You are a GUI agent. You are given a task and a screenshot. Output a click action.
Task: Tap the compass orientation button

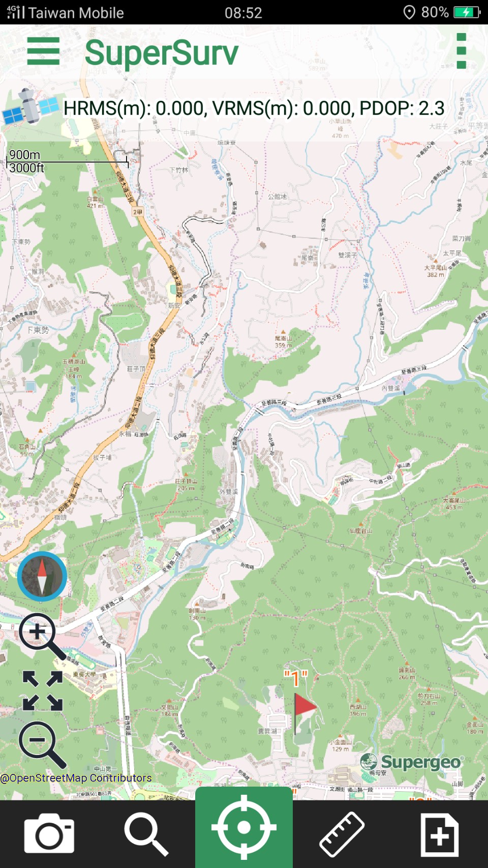[42, 576]
